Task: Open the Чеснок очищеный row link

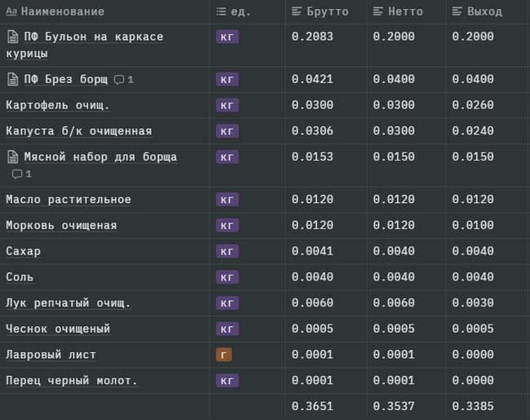Action: coord(58,329)
